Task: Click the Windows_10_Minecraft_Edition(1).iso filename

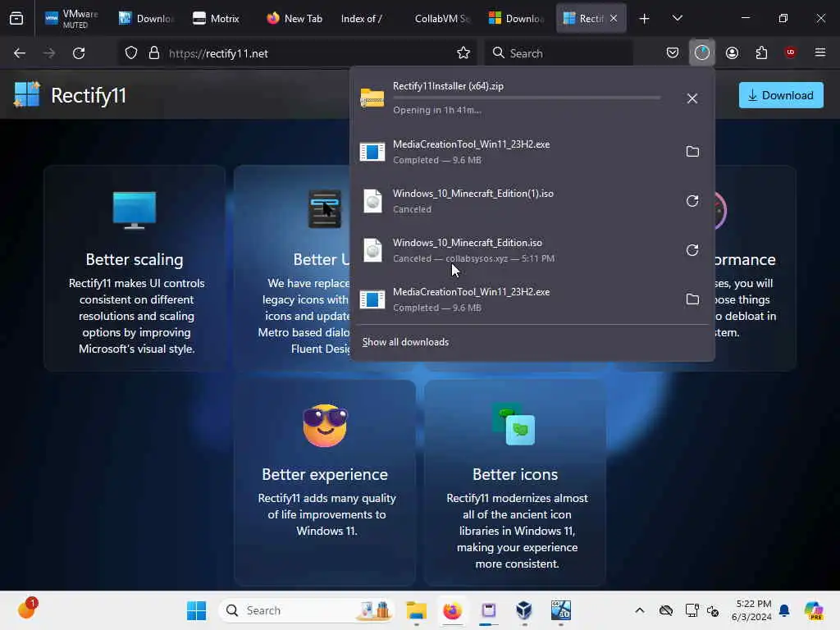Action: pos(473,194)
